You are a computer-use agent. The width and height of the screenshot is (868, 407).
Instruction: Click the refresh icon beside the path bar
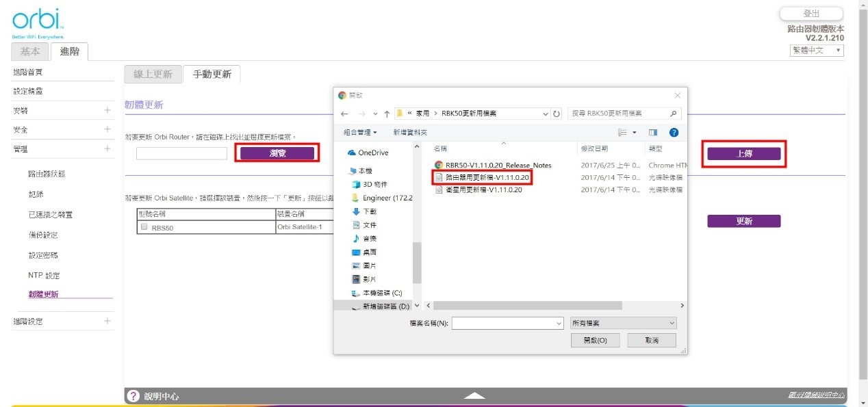[557, 114]
